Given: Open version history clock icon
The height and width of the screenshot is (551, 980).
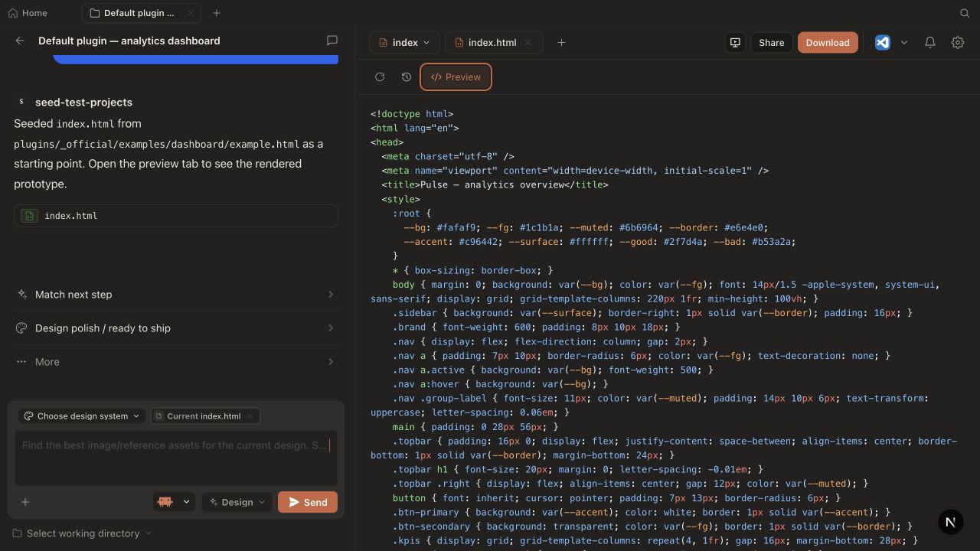Looking at the screenshot, I should pyautogui.click(x=407, y=77).
